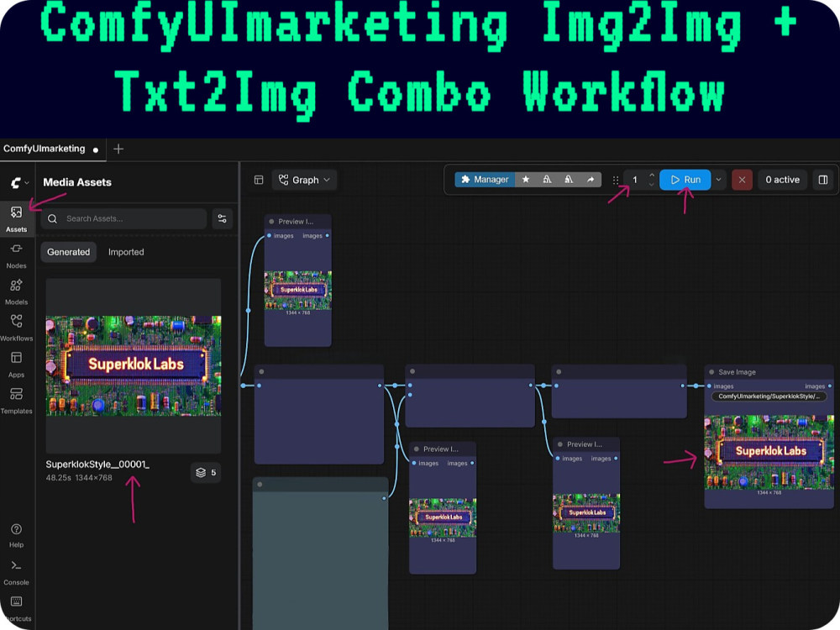Screen dimensions: 840x630
Task: Open the 0 active queue button
Action: tap(782, 180)
